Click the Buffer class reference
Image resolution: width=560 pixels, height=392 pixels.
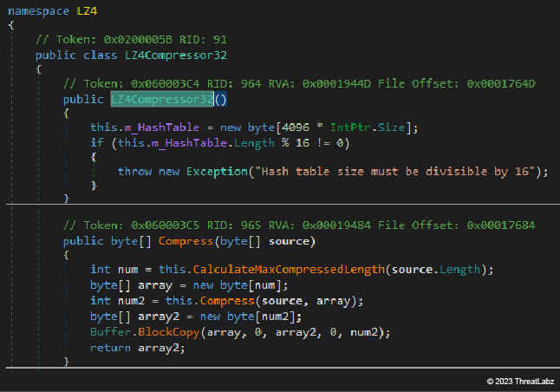(x=110, y=330)
